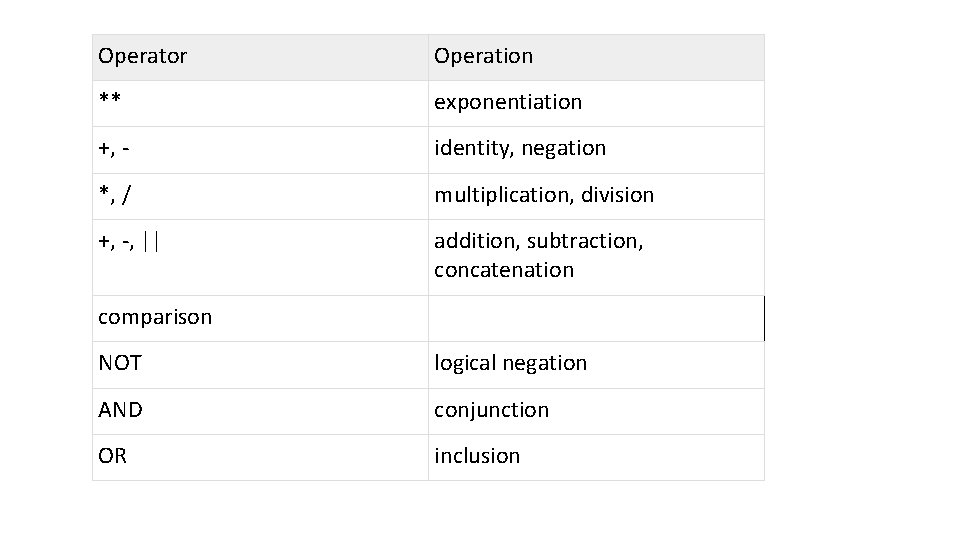Screen dimensions: 960x540
Task: Click the "AND" operator cell
Action: click(121, 410)
